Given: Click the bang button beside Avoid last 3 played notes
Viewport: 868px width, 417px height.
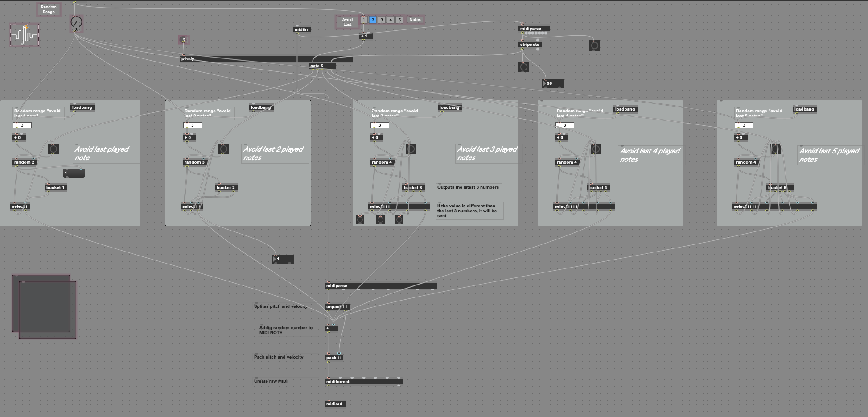Looking at the screenshot, I should (x=411, y=149).
